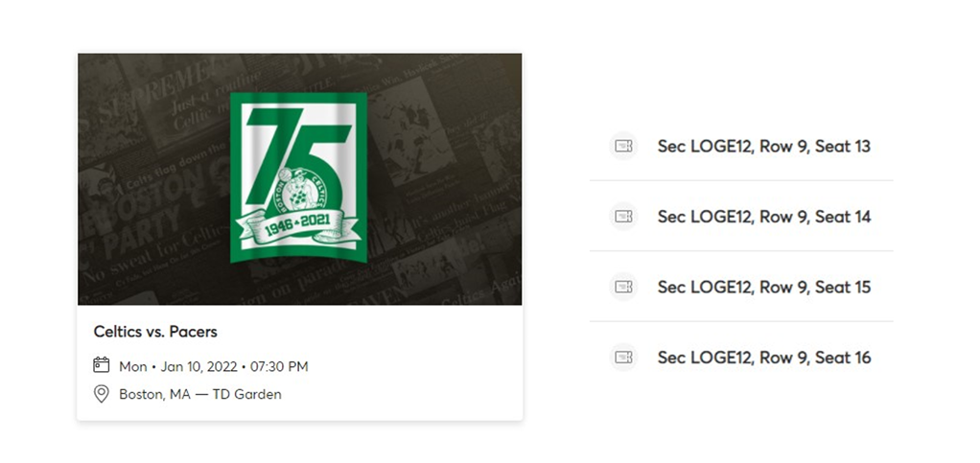Choose the ticket icon beside Seat 16
The height and width of the screenshot is (463, 980).
pyautogui.click(x=624, y=358)
